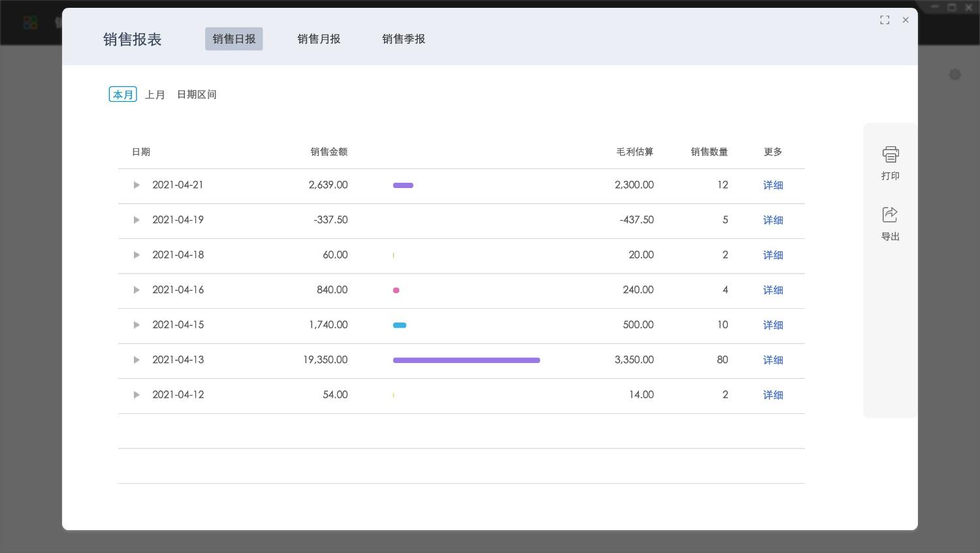Expand the 2021-04-15 row
Image resolution: width=980 pixels, height=553 pixels.
137,324
